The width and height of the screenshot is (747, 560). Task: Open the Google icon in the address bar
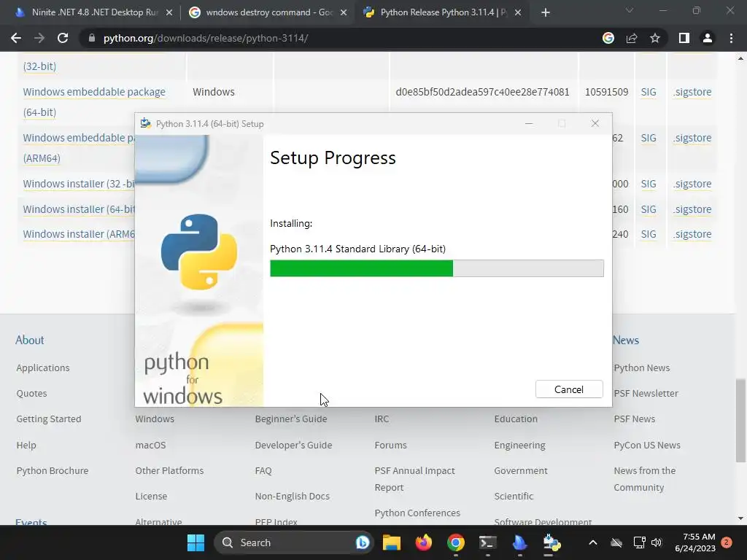click(608, 38)
